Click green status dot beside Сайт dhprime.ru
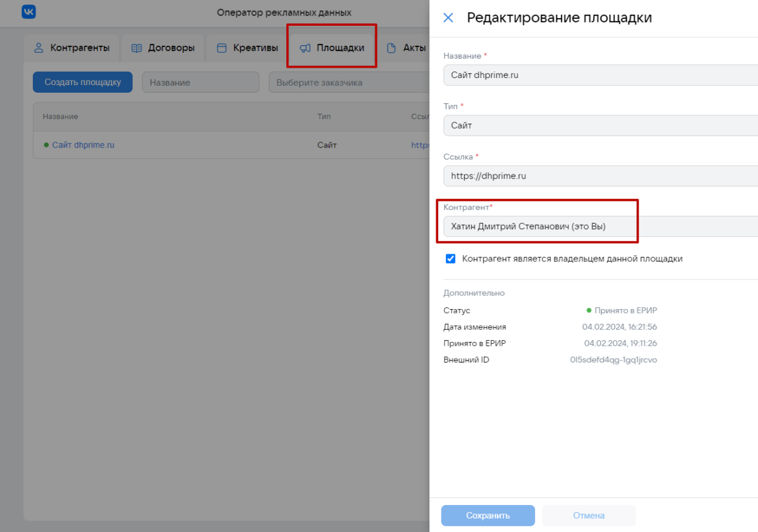The width and height of the screenshot is (758, 532). (x=46, y=145)
